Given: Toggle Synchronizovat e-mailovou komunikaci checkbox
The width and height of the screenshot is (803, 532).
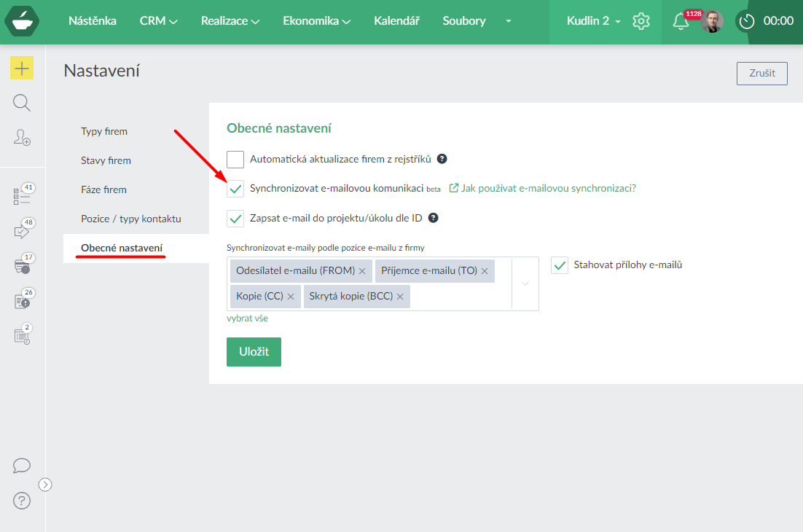Looking at the screenshot, I should pos(235,189).
